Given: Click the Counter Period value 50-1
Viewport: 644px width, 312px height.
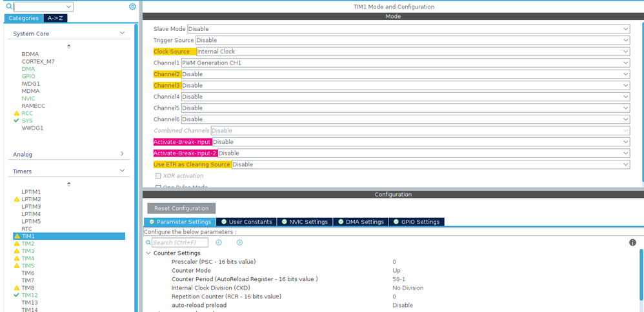Looking at the screenshot, I should pyautogui.click(x=399, y=279).
